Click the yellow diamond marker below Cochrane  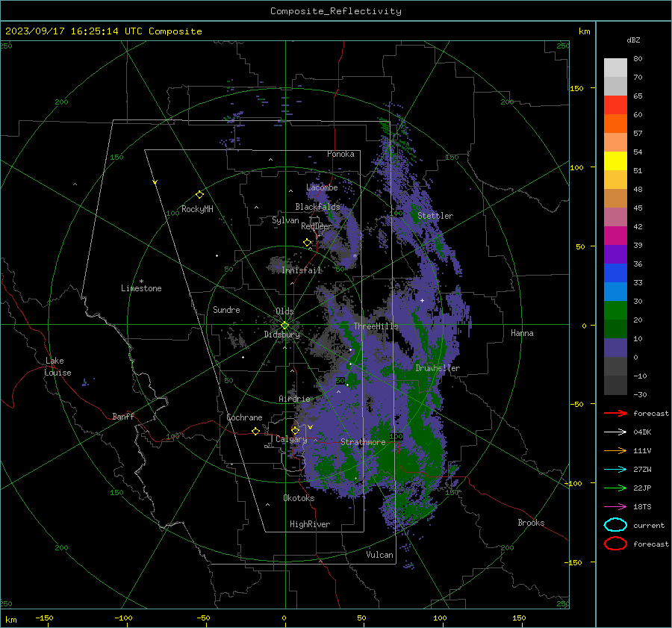(x=256, y=431)
